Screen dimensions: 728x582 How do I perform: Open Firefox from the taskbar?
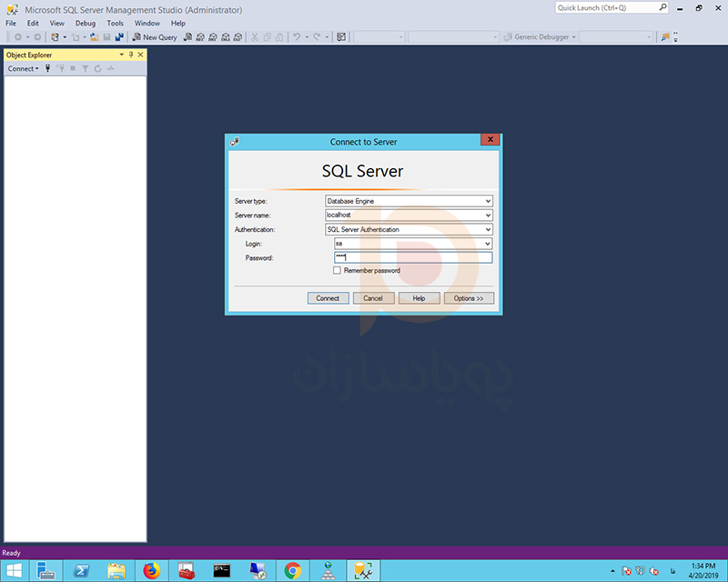[150, 570]
